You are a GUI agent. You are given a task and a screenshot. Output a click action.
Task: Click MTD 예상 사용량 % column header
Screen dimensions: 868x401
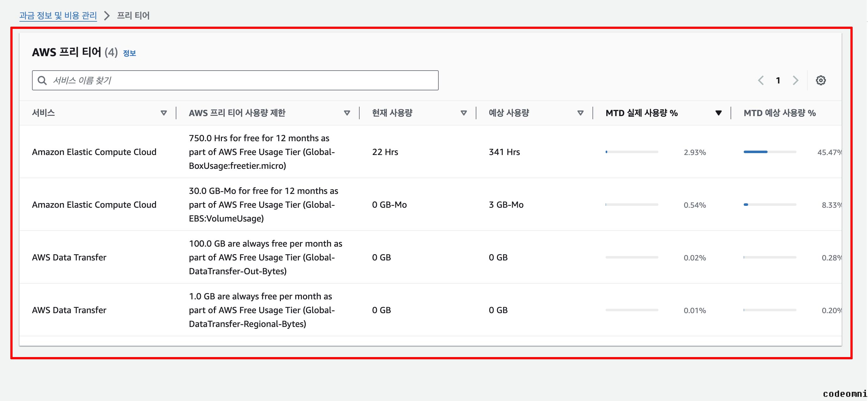pyautogui.click(x=780, y=113)
